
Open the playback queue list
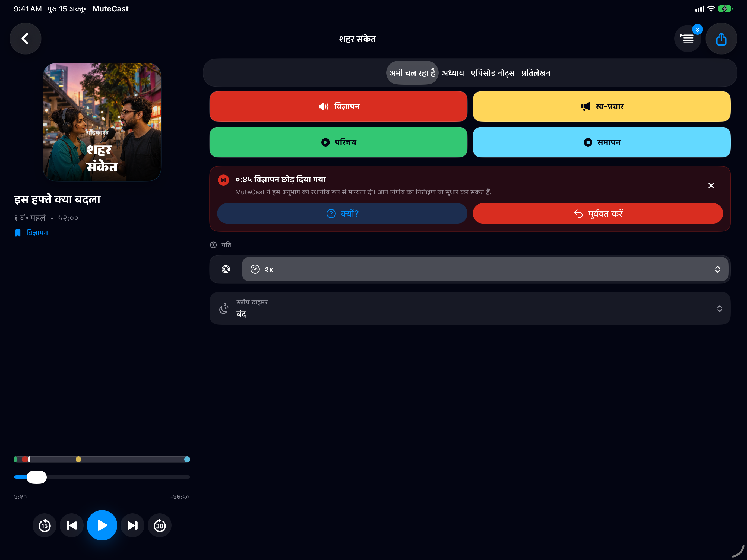click(688, 39)
